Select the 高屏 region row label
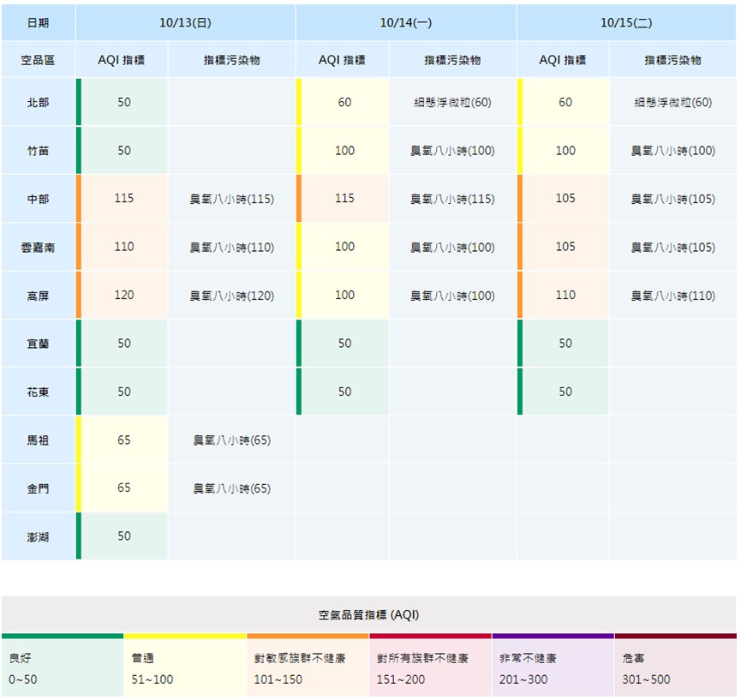 pos(39,296)
